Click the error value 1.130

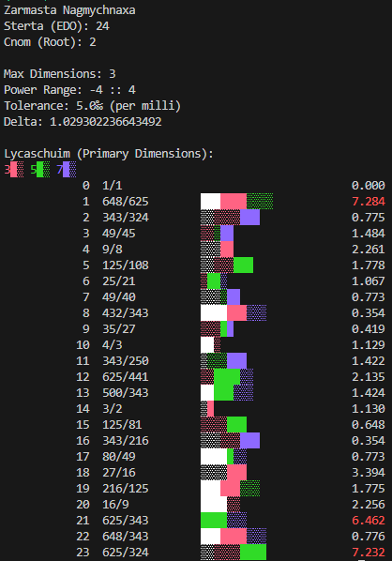(369, 409)
